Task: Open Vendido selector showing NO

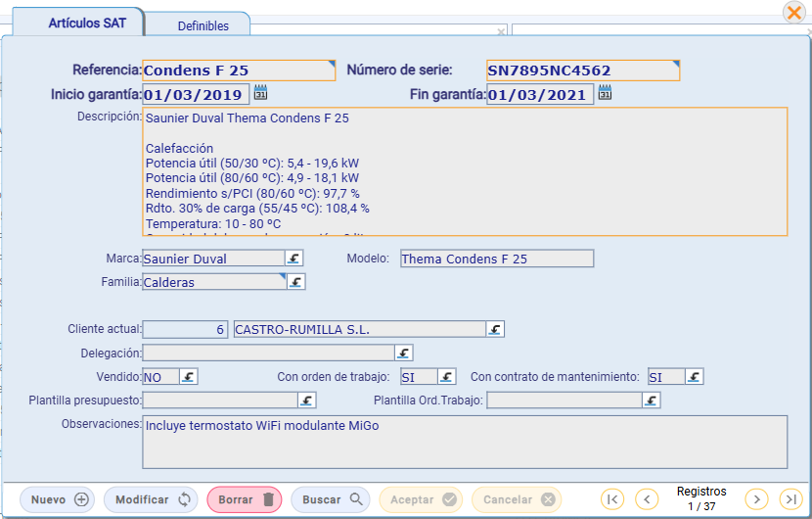Action: (x=189, y=376)
